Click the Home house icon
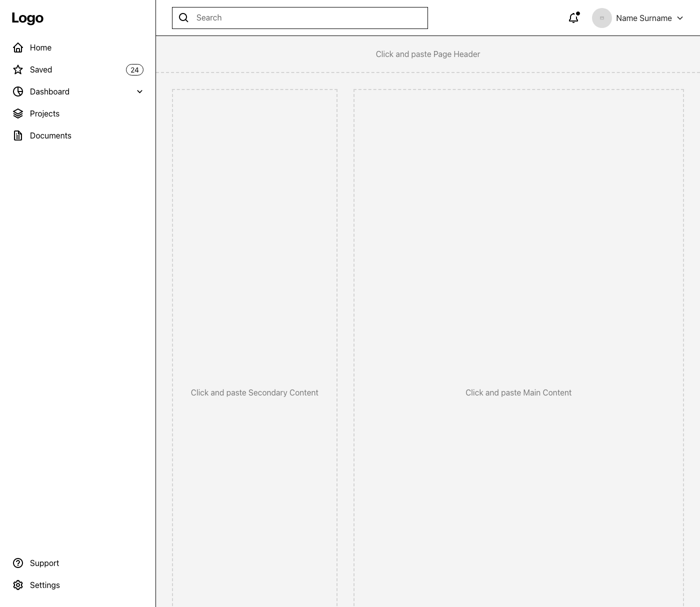 (x=18, y=47)
